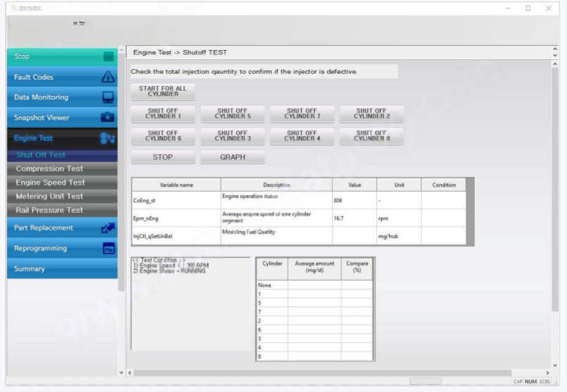
Task: Open the GRAPH view button
Action: pos(232,157)
